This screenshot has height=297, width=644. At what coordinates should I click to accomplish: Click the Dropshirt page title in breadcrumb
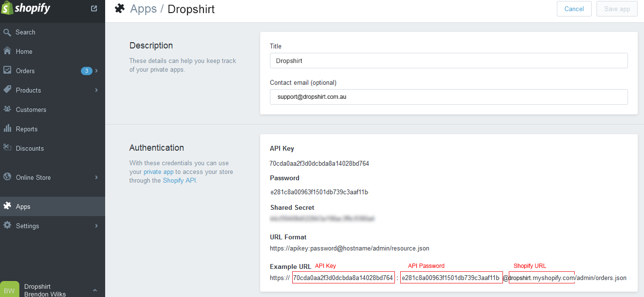click(191, 9)
